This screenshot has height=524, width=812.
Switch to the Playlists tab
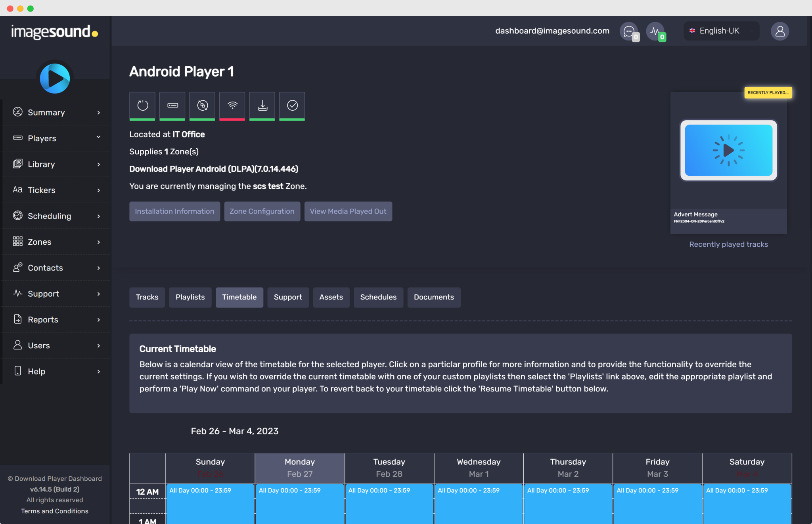click(x=190, y=297)
